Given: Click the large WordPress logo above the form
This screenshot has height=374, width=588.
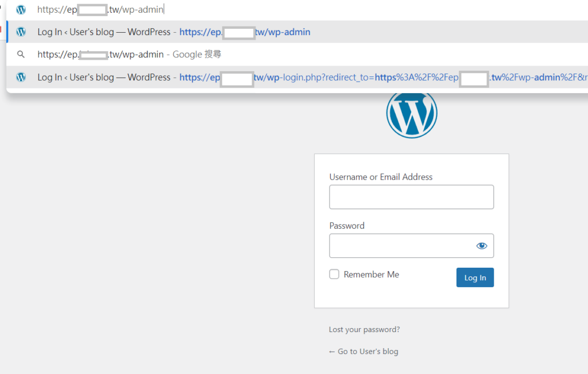Looking at the screenshot, I should tap(412, 113).
